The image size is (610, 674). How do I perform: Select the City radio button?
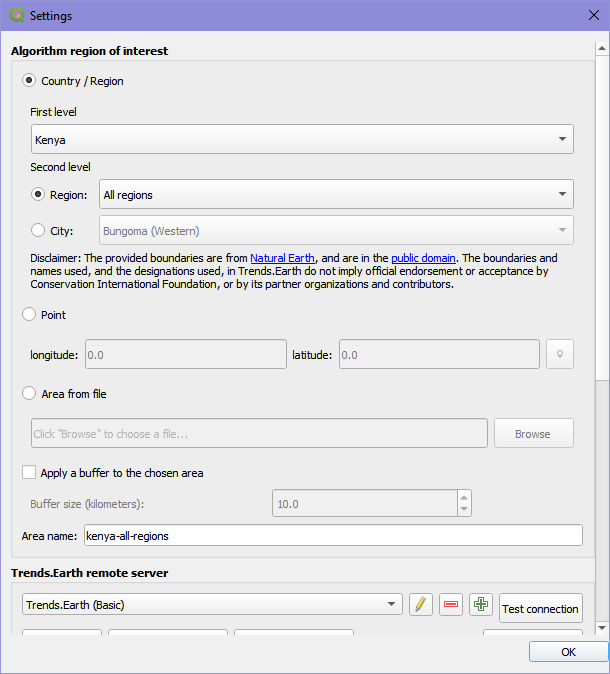(38, 230)
